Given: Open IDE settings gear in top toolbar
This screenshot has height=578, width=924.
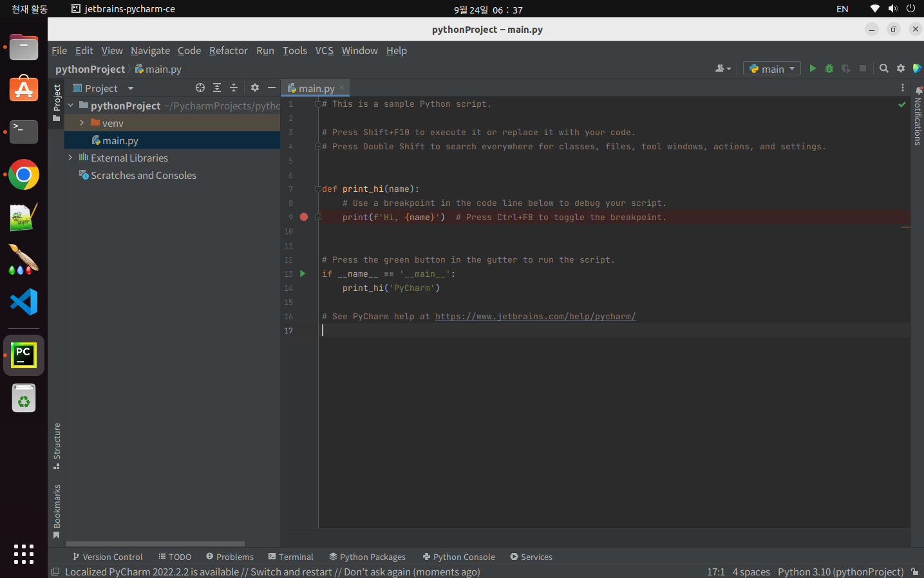Looking at the screenshot, I should (x=901, y=68).
